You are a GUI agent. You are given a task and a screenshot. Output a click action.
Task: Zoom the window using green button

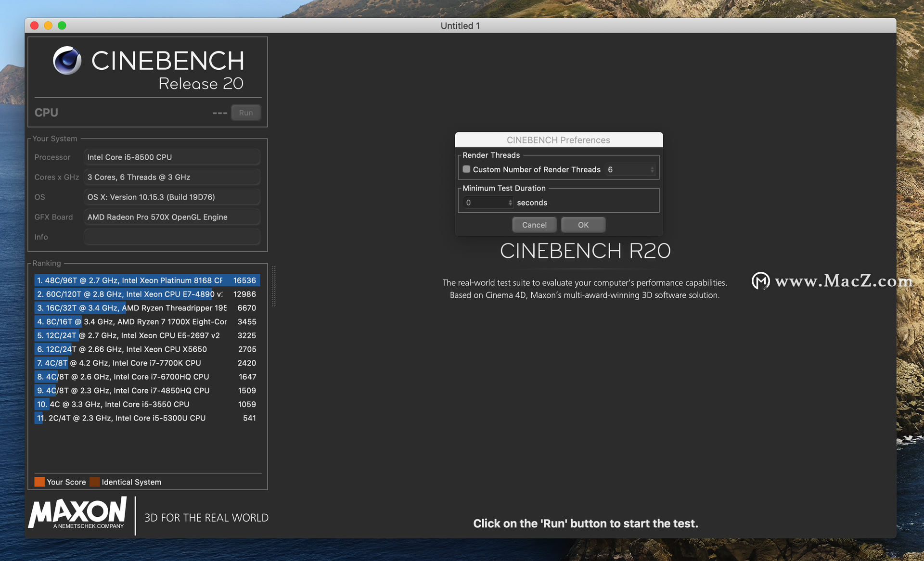coord(62,25)
